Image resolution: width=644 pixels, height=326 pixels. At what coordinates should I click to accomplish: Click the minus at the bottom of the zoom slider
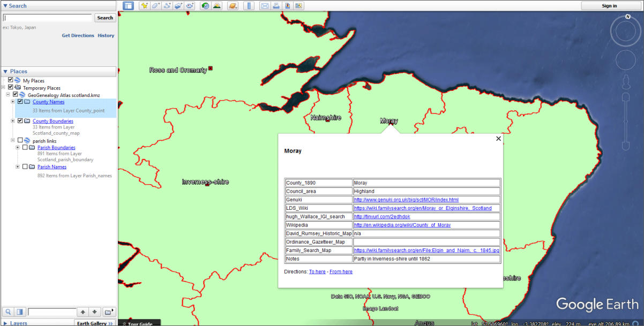pyautogui.click(x=626, y=146)
